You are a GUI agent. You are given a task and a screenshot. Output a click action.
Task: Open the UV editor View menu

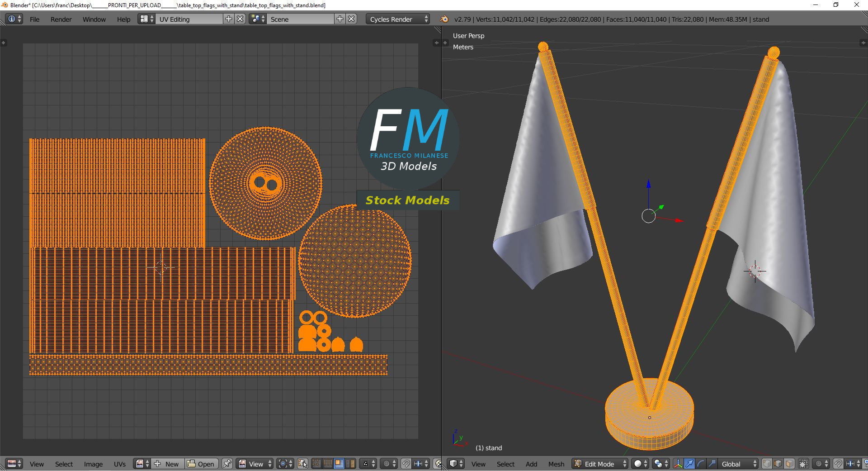[x=37, y=464]
